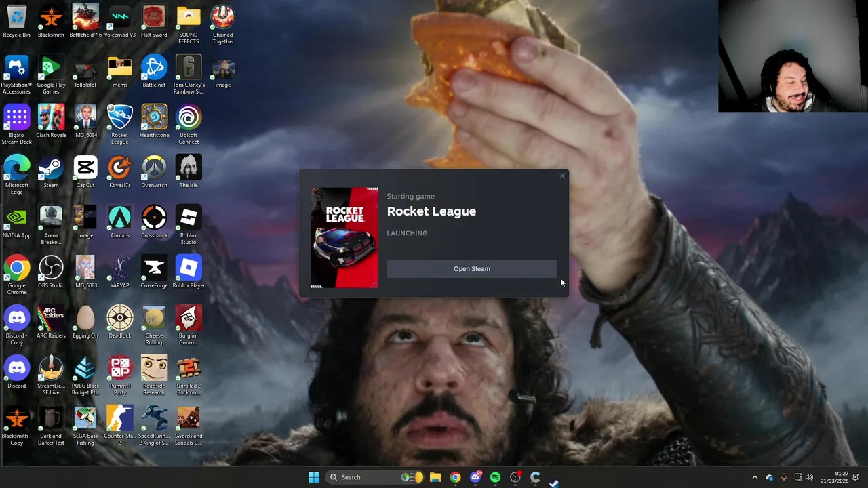
Task: Select the Battlefield 6 desktop shortcut
Action: pyautogui.click(x=85, y=22)
